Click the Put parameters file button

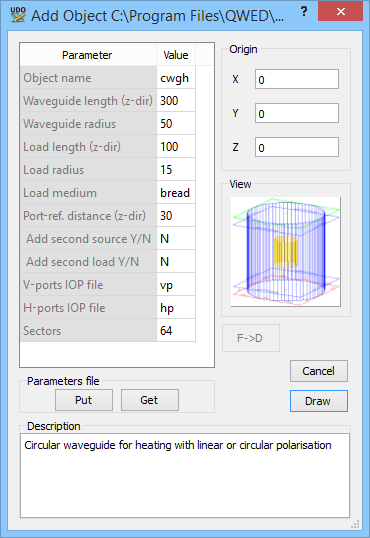pyautogui.click(x=84, y=400)
